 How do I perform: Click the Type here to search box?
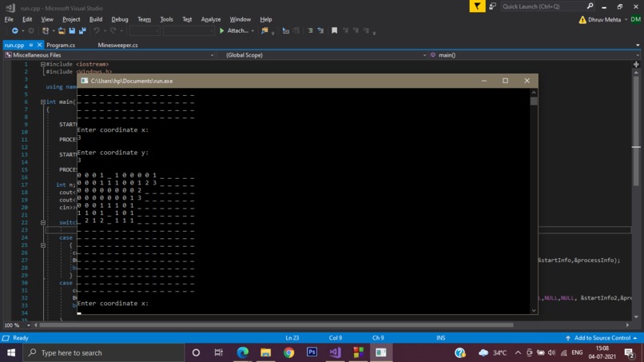coord(103,352)
